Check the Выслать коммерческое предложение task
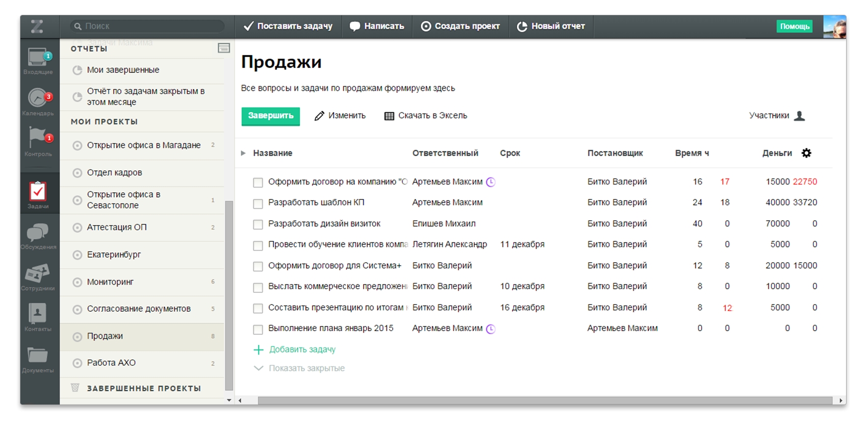868x428 pixels. click(x=258, y=287)
